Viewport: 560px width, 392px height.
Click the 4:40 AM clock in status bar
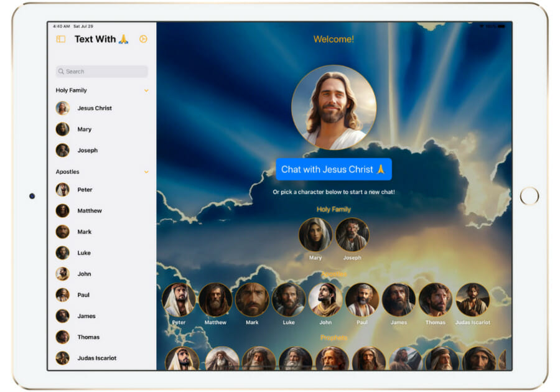(x=62, y=26)
